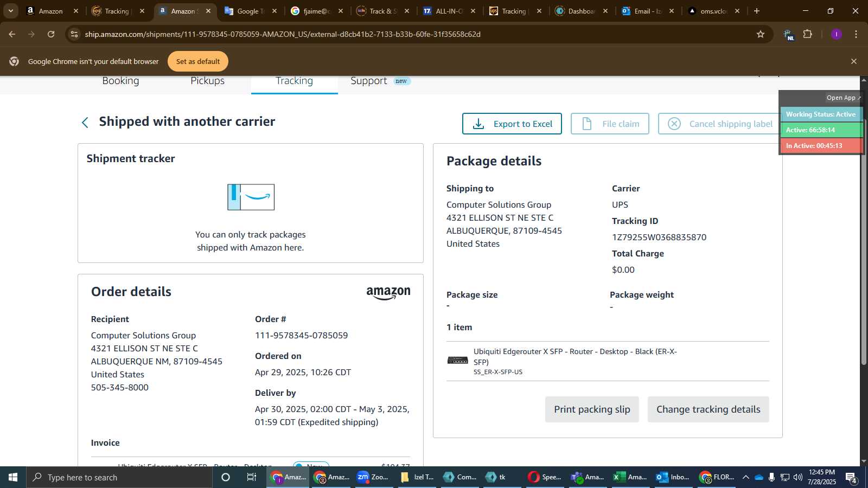The height and width of the screenshot is (488, 868).
Task: Close the active Amazon shipment tab
Action: pos(208,11)
